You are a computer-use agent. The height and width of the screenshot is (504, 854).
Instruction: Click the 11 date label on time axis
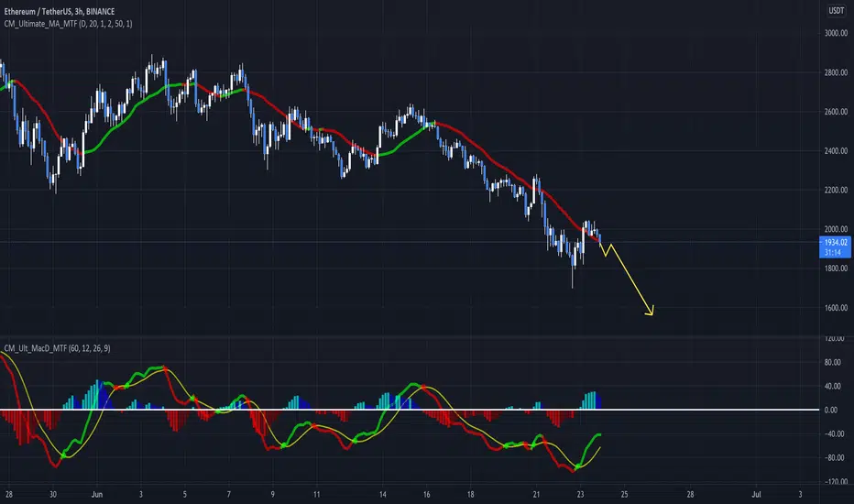point(316,495)
